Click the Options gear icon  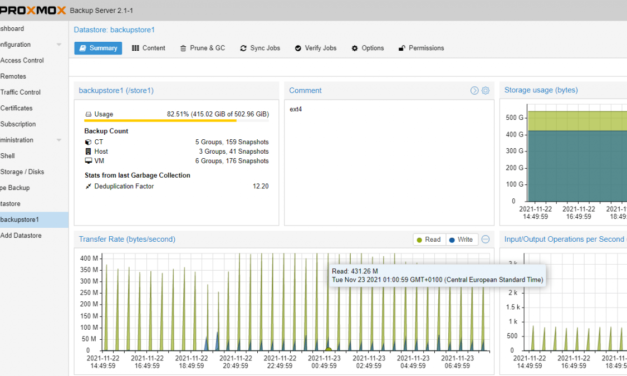(x=355, y=48)
